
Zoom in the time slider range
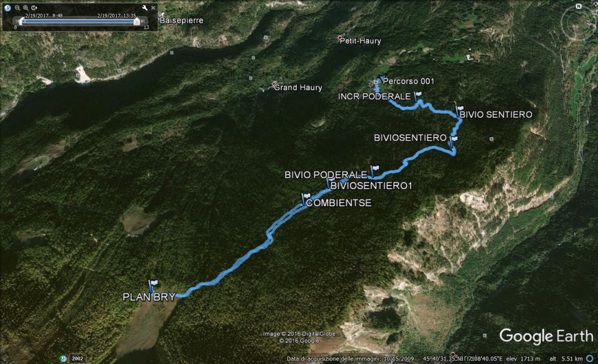coord(26,8)
